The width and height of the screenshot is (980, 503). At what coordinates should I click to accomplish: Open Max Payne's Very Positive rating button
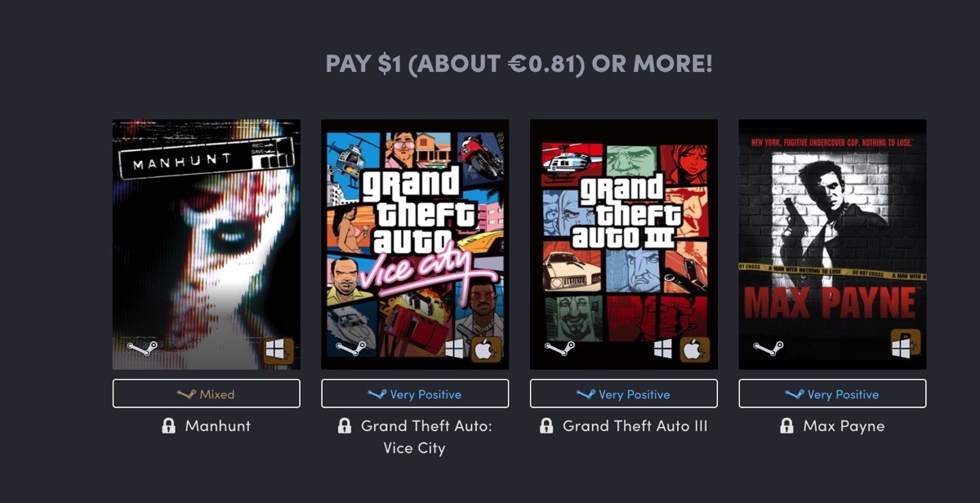coord(832,394)
